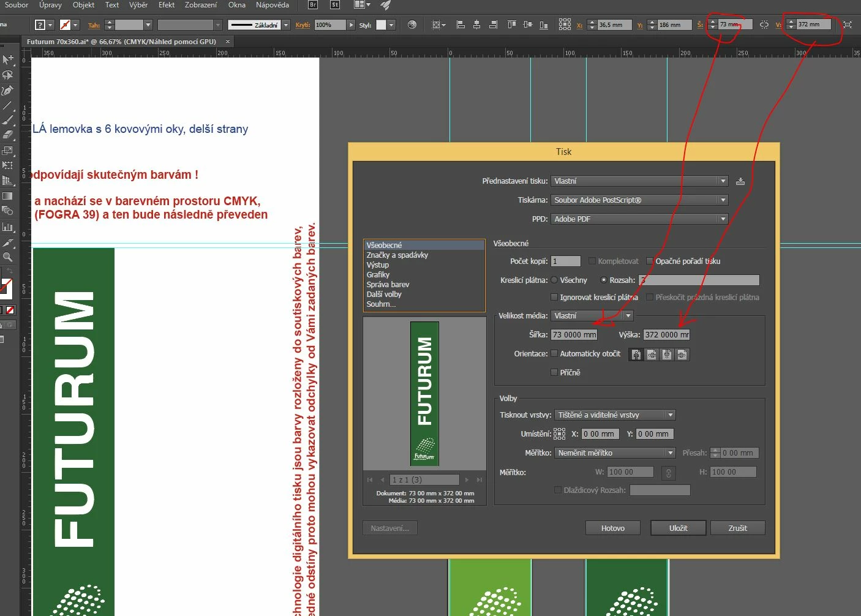Screen dimensions: 861x616
Task: Click vertical align top icon
Action: click(512, 25)
